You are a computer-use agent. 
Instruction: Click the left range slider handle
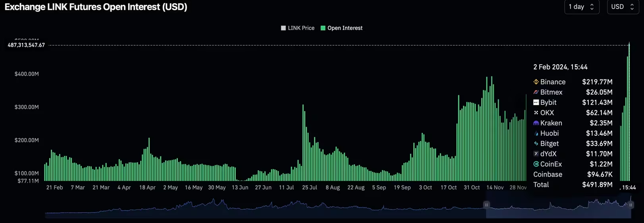pyautogui.click(x=486, y=205)
